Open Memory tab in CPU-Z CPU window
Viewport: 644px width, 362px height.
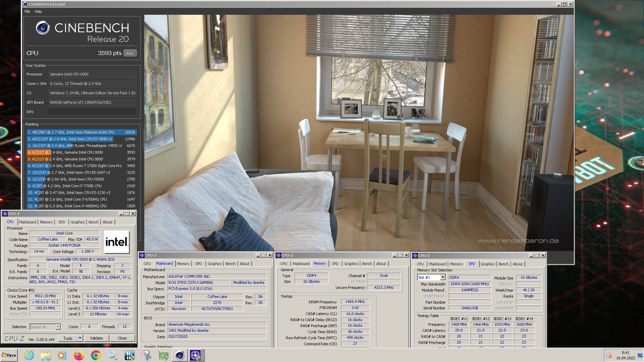coord(46,222)
